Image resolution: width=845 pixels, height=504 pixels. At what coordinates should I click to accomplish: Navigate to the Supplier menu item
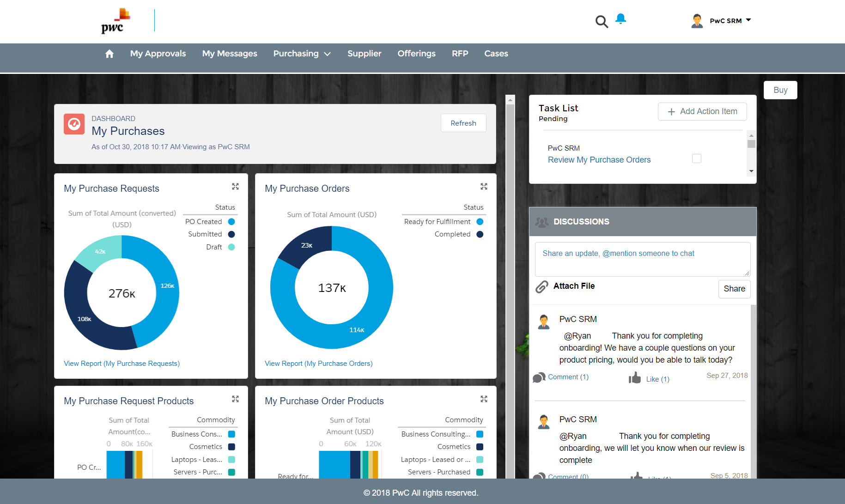point(364,54)
